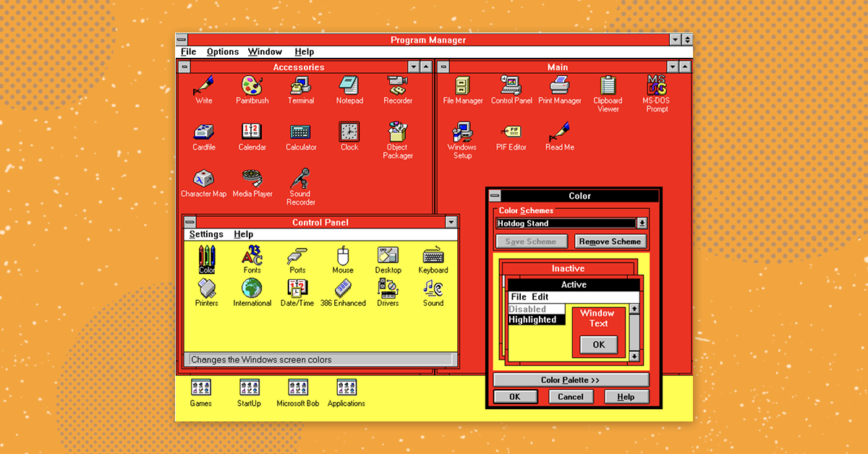Screen dimensions: 868x454
Task: Click the Hotdog Stand scheme field
Action: point(566,223)
